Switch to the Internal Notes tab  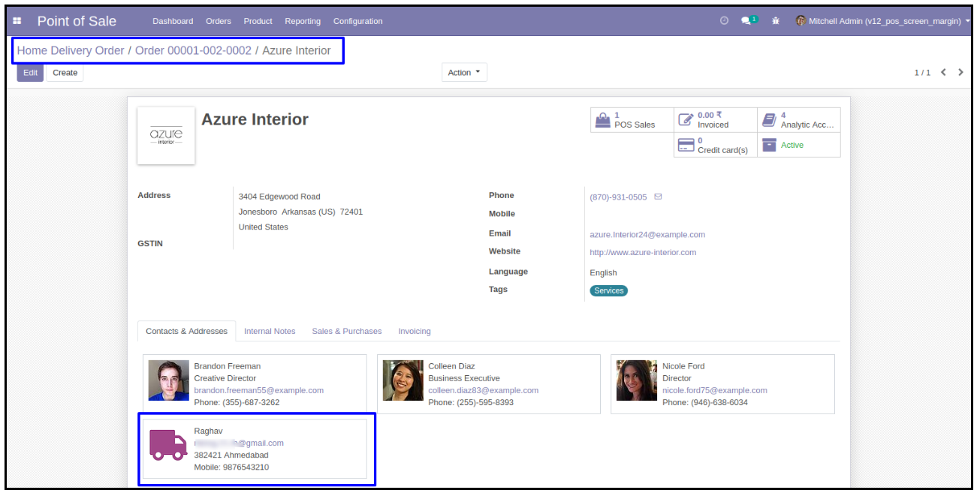tap(270, 331)
